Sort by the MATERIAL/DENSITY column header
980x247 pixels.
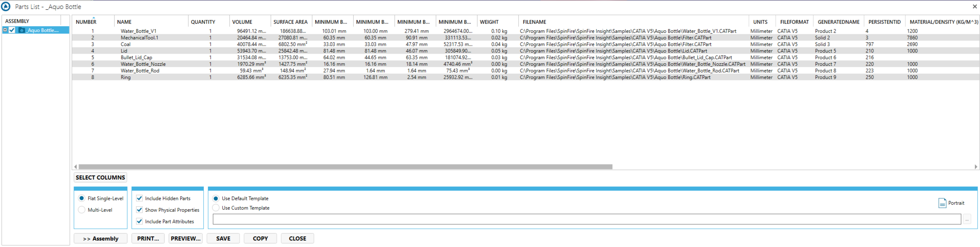943,22
